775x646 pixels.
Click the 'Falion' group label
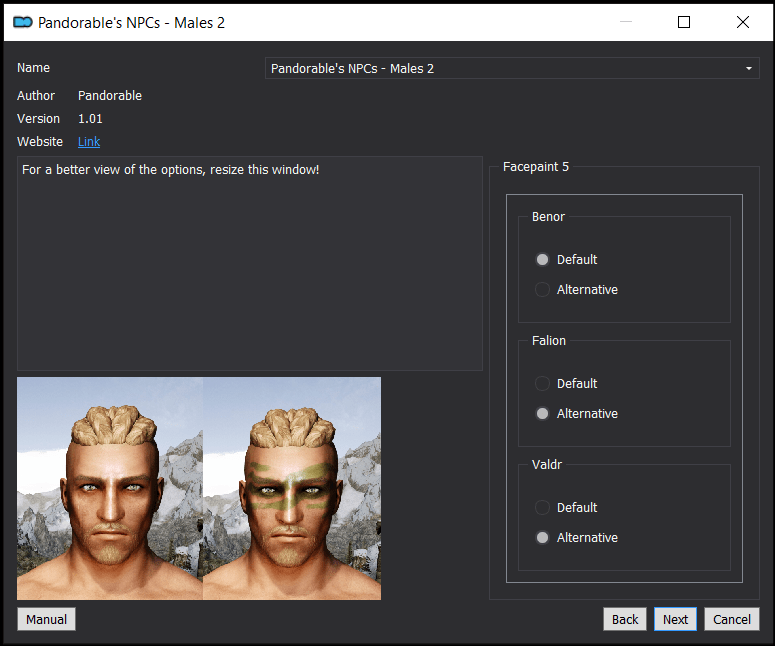pos(549,341)
